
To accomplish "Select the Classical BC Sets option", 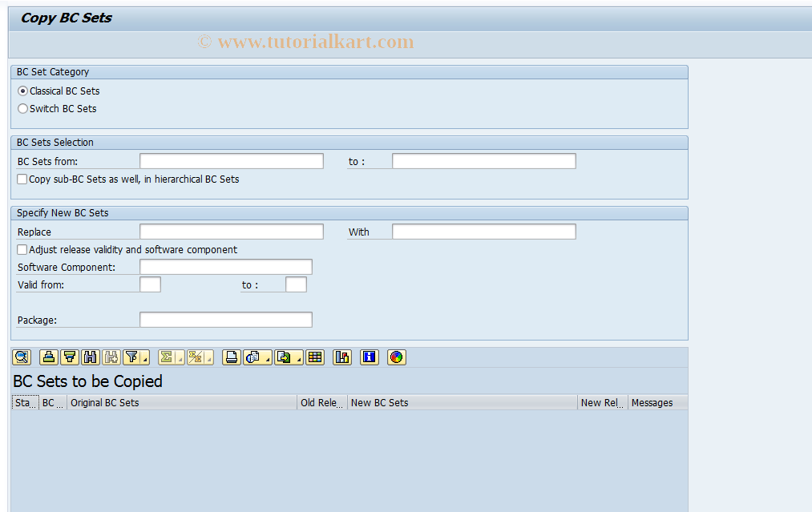I will [x=22, y=91].
